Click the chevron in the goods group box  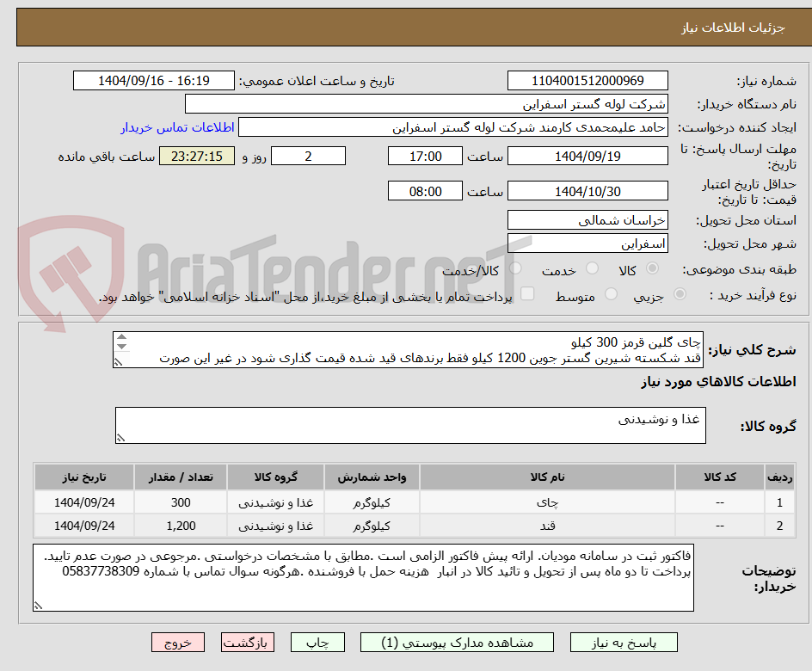tap(121, 437)
